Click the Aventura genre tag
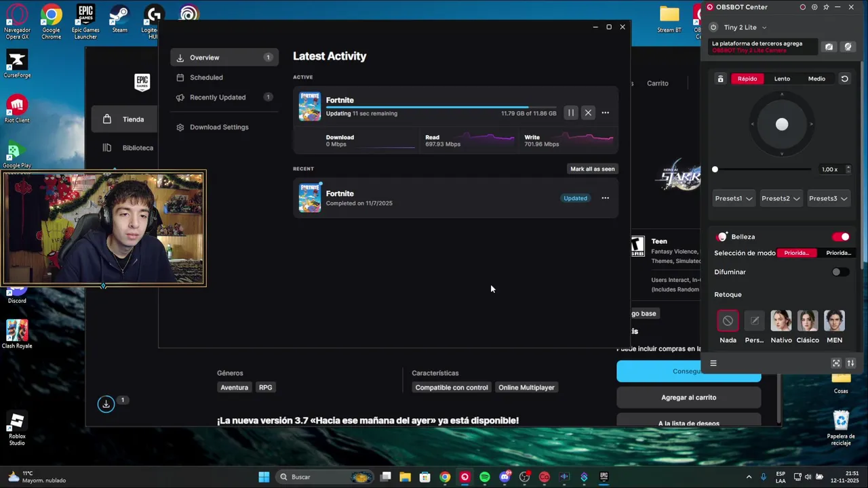Viewport: 868px width, 488px height. coord(234,388)
